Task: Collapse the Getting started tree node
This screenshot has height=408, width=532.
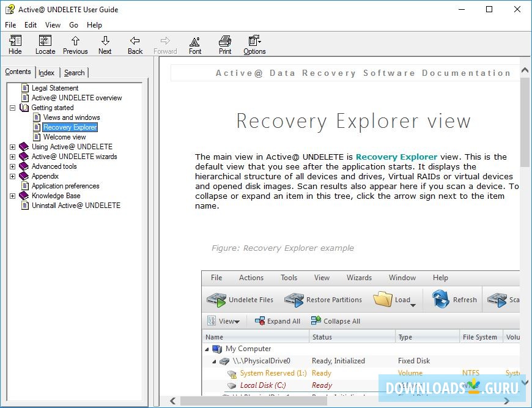Action: (13, 108)
